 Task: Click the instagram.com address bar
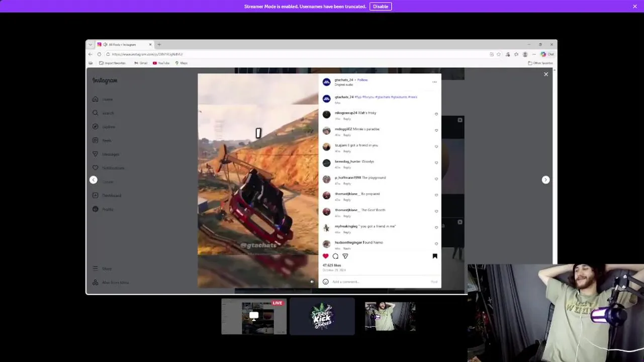(297, 54)
